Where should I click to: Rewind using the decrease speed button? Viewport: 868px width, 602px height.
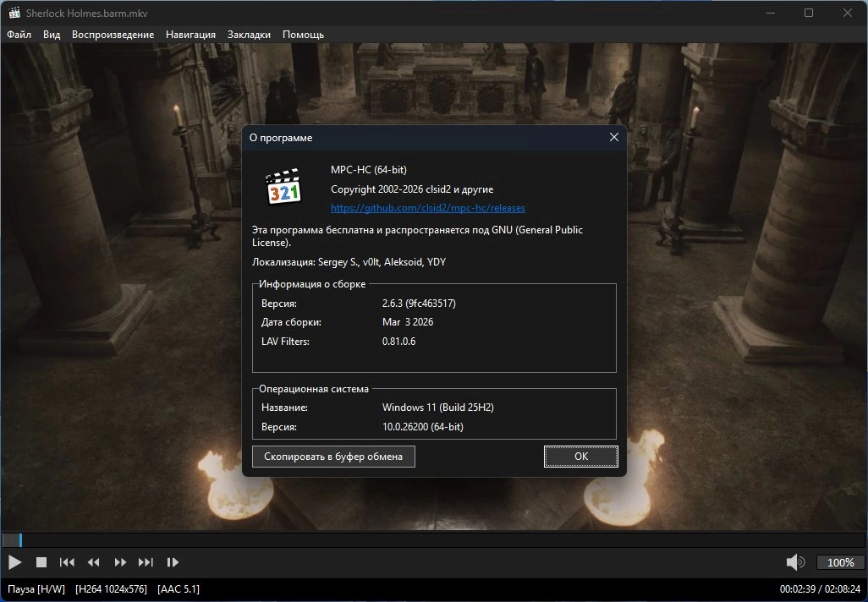coord(94,562)
